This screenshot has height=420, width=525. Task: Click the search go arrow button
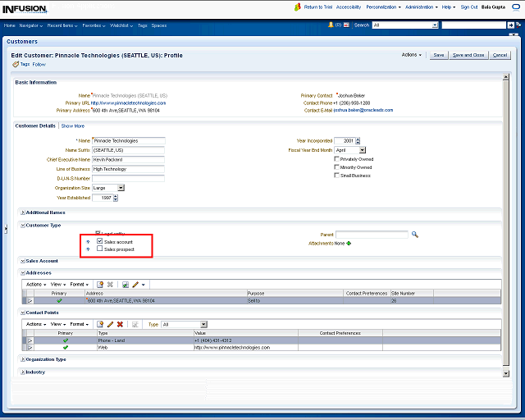point(510,25)
